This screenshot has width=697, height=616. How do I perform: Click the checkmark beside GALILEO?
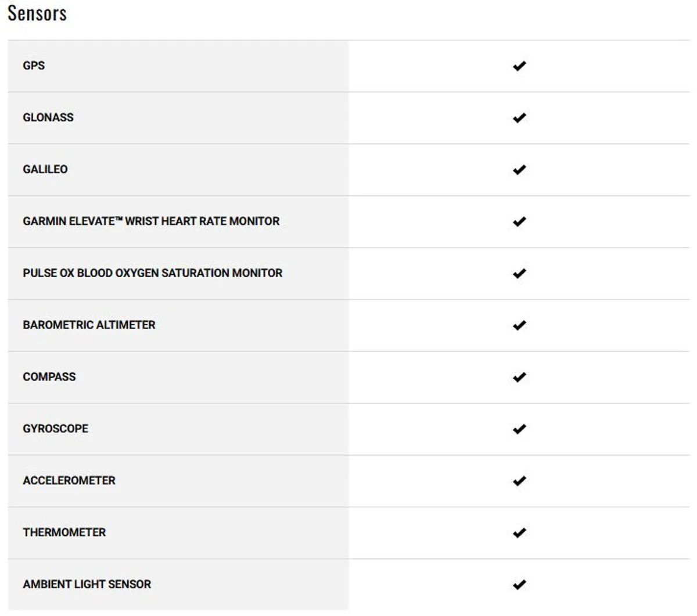(519, 170)
